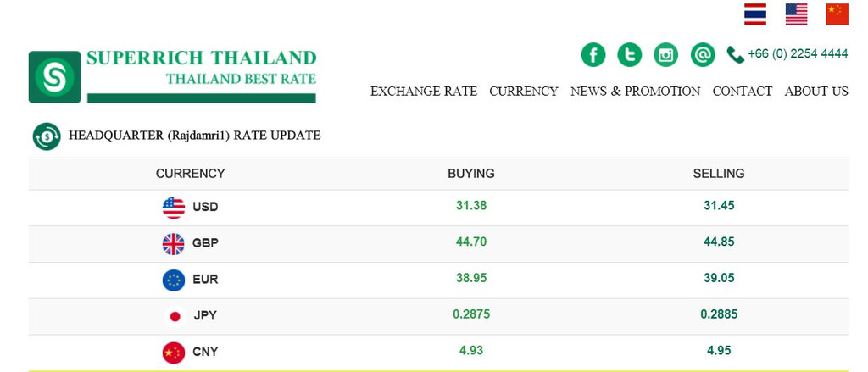Choose the Chinese flag language option
The image size is (868, 372).
pyautogui.click(x=837, y=14)
